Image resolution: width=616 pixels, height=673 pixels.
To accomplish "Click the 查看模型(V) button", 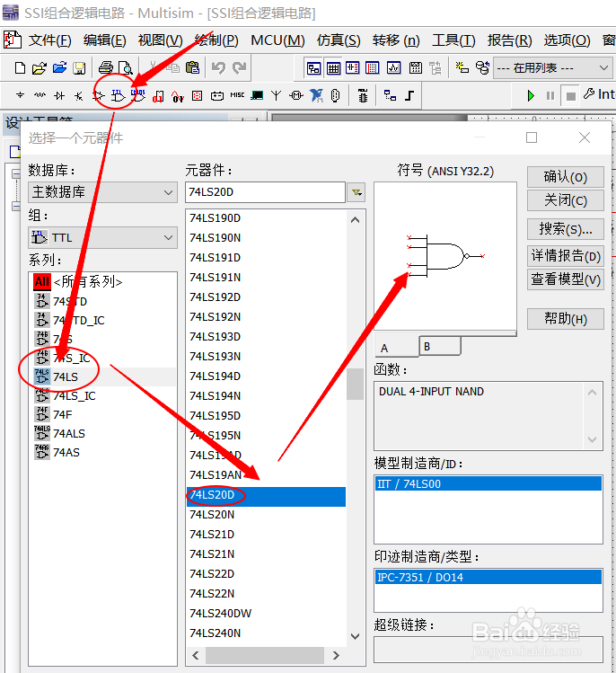I will click(566, 279).
